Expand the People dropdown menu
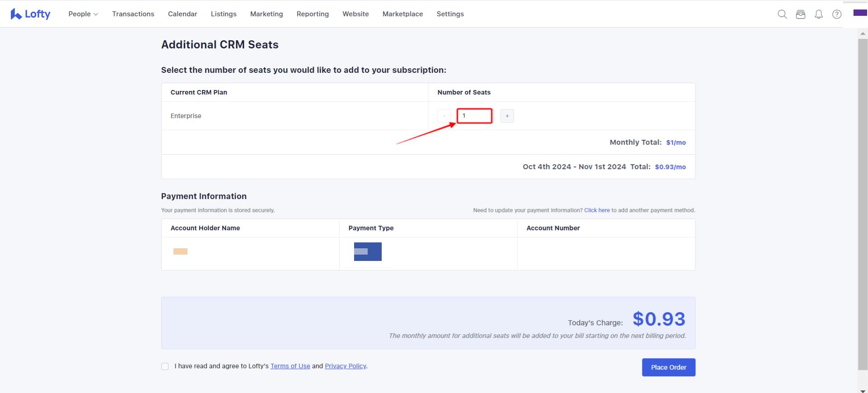 pos(83,14)
